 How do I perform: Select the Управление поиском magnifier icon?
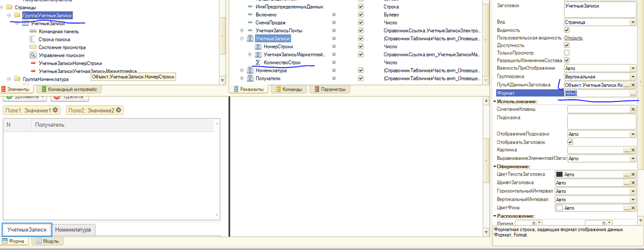[x=33, y=55]
